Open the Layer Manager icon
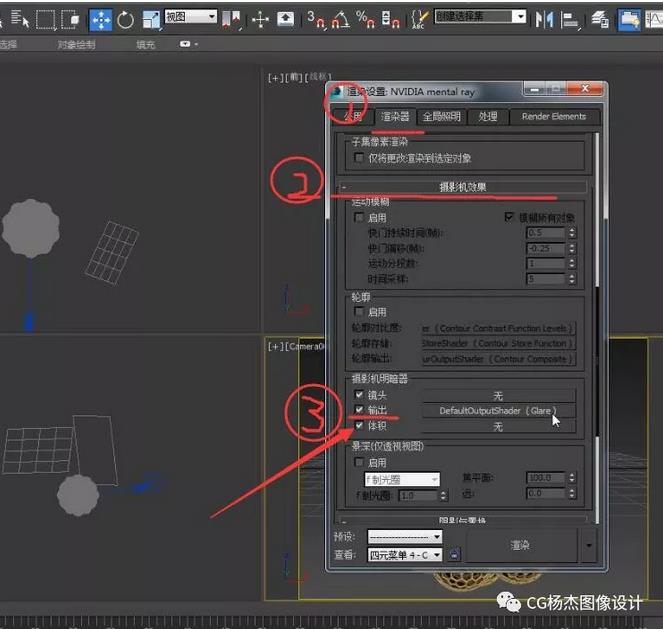The image size is (663, 629). [600, 19]
